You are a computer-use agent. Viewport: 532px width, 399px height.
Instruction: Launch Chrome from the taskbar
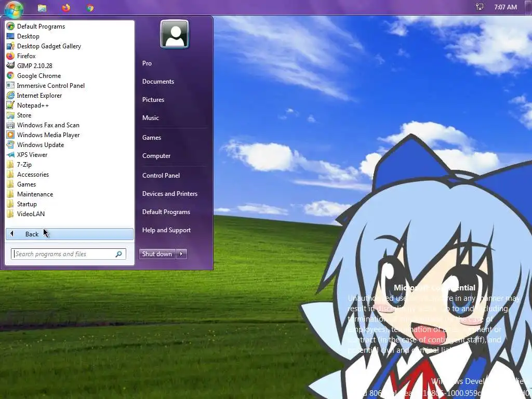pos(90,8)
